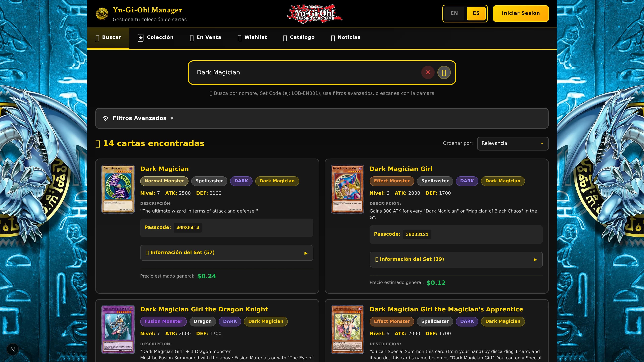Click the Yu-Gi-Oh! Manager title
644x362 pixels.
[x=148, y=10]
